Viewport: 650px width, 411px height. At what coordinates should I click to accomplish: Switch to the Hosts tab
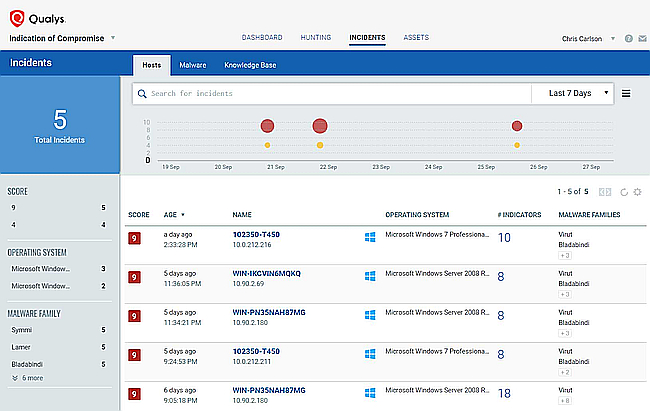coord(152,65)
